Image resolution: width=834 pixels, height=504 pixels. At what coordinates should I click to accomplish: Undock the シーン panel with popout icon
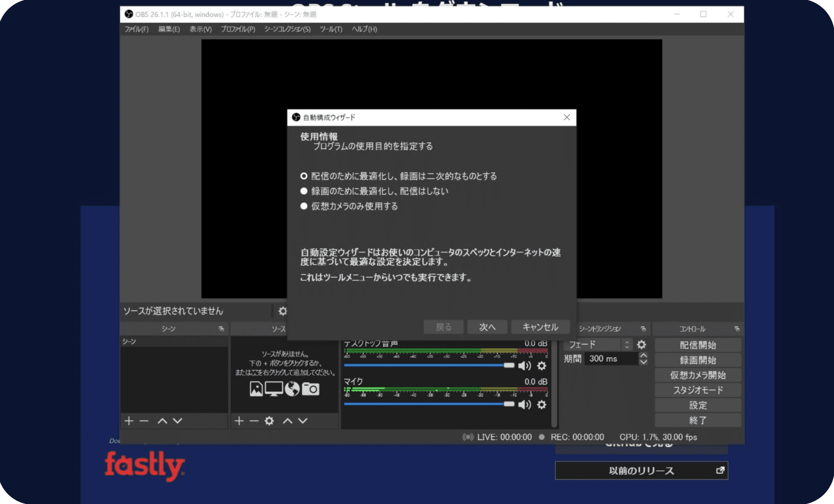tap(222, 329)
